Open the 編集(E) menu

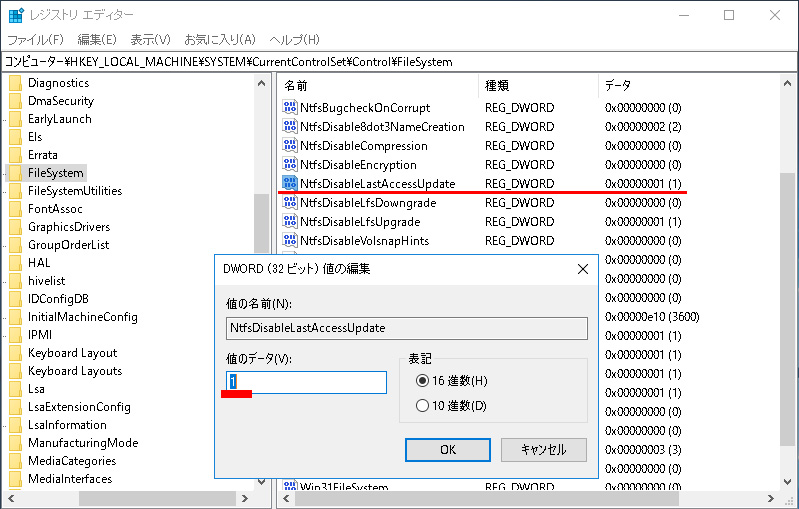pos(97,40)
